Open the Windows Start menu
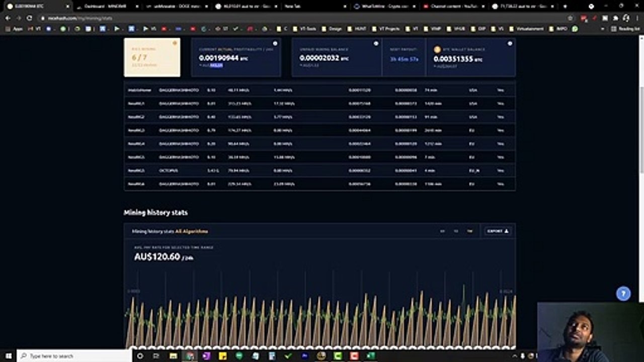 point(8,356)
